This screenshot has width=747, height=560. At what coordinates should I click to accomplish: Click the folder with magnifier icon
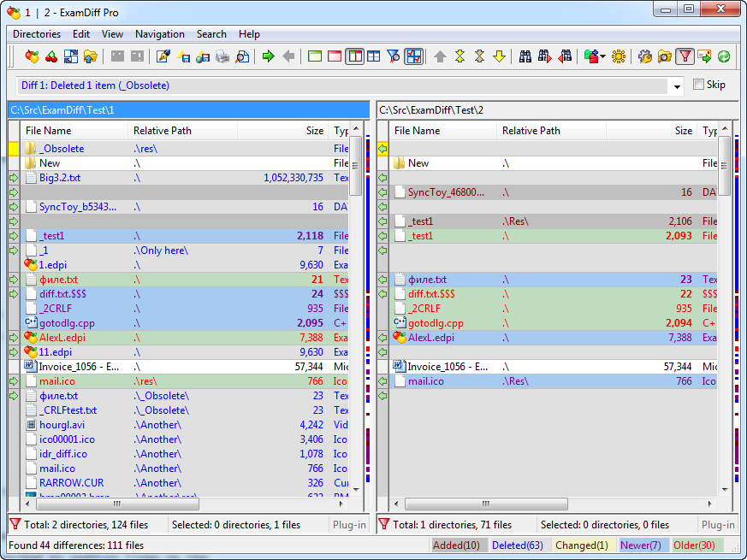[x=665, y=56]
